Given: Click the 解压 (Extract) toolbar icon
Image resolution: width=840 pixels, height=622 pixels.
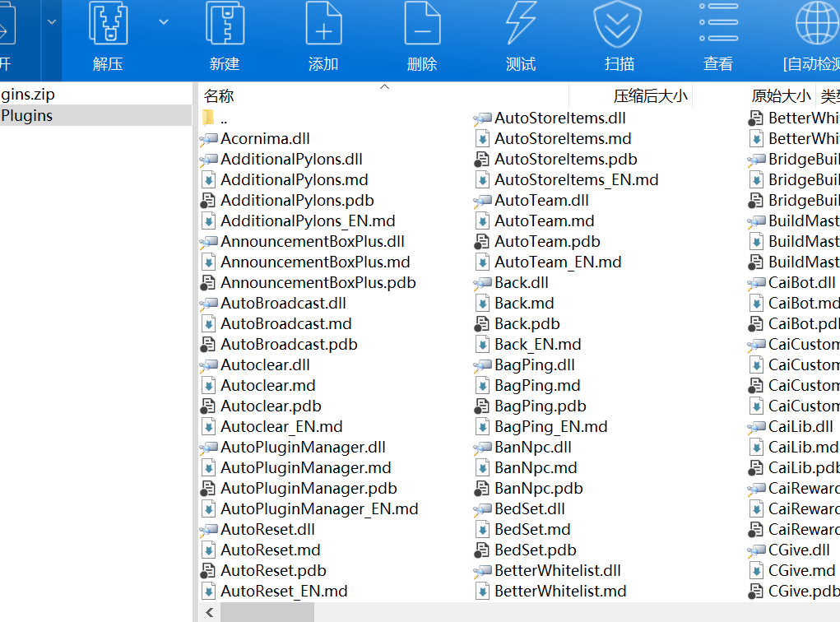Looking at the screenshot, I should [x=108, y=25].
